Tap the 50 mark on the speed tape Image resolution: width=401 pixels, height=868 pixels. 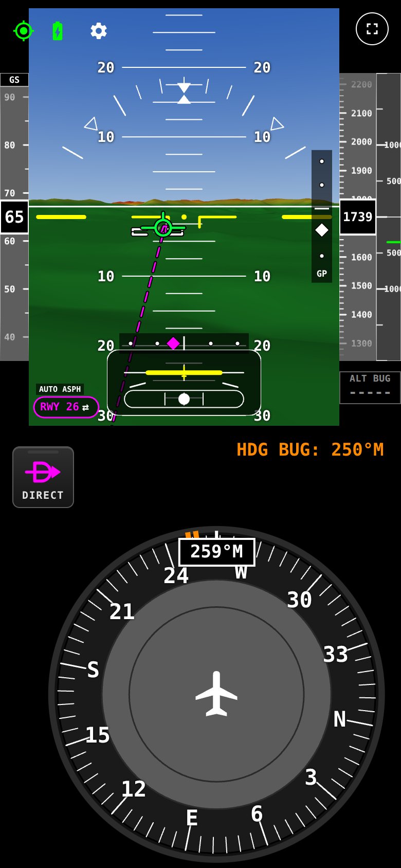(x=10, y=289)
